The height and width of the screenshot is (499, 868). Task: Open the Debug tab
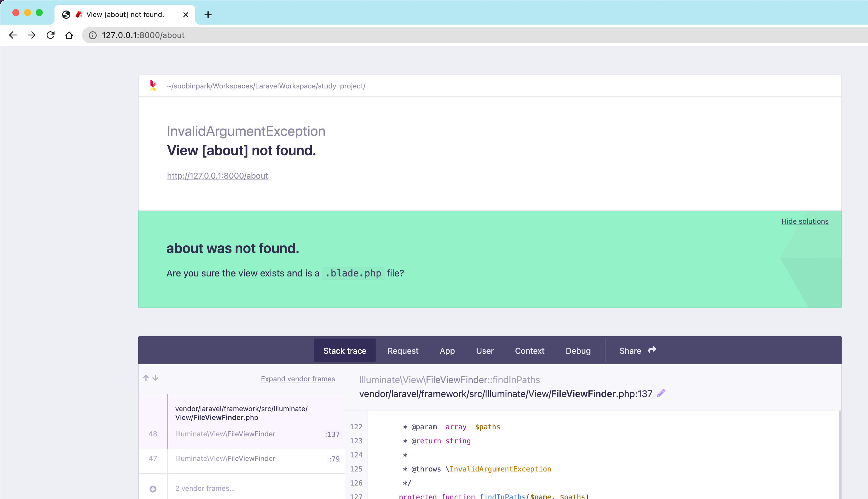coord(578,351)
